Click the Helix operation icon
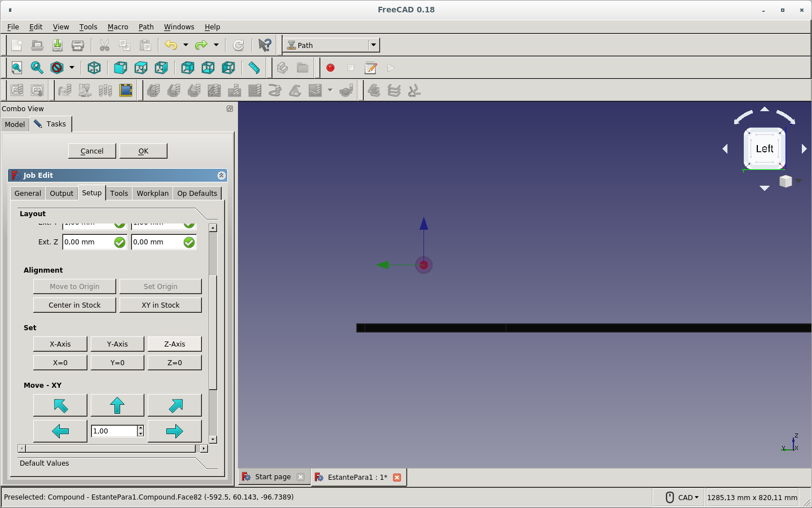The height and width of the screenshot is (508, 812). [x=275, y=90]
